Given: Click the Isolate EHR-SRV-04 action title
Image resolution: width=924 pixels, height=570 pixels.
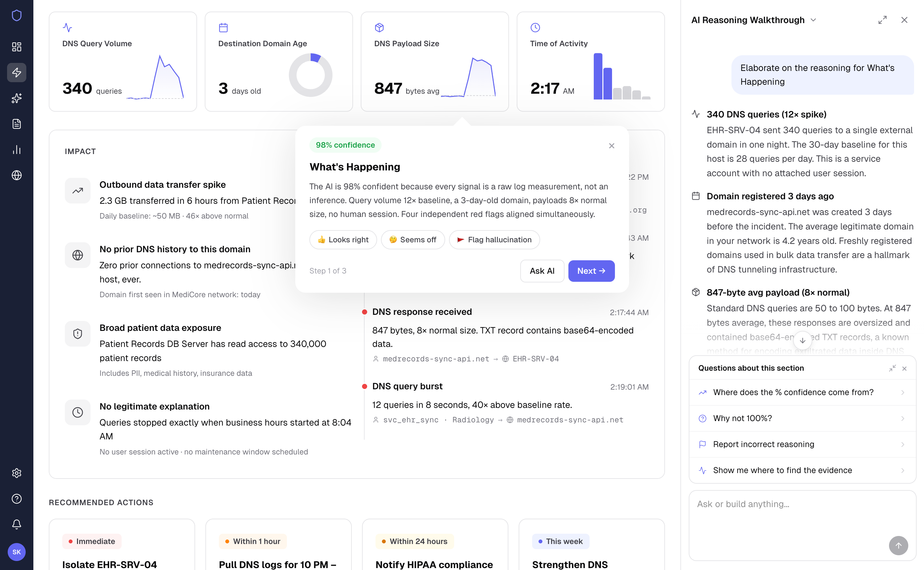Looking at the screenshot, I should click(x=110, y=564).
